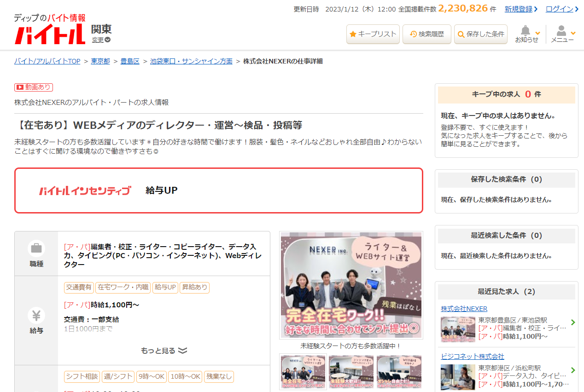Open the お知らせ bell icon
Image resolution: width=584 pixels, height=392 pixels.
coord(526,31)
